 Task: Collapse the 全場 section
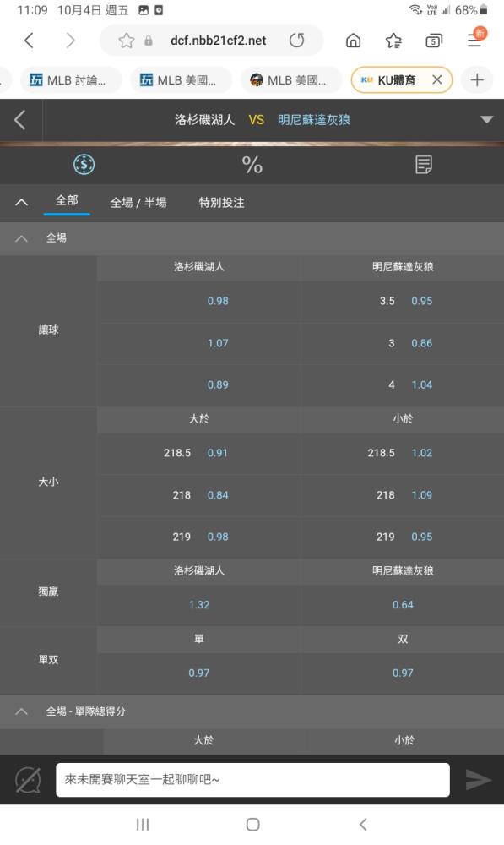[x=22, y=237]
